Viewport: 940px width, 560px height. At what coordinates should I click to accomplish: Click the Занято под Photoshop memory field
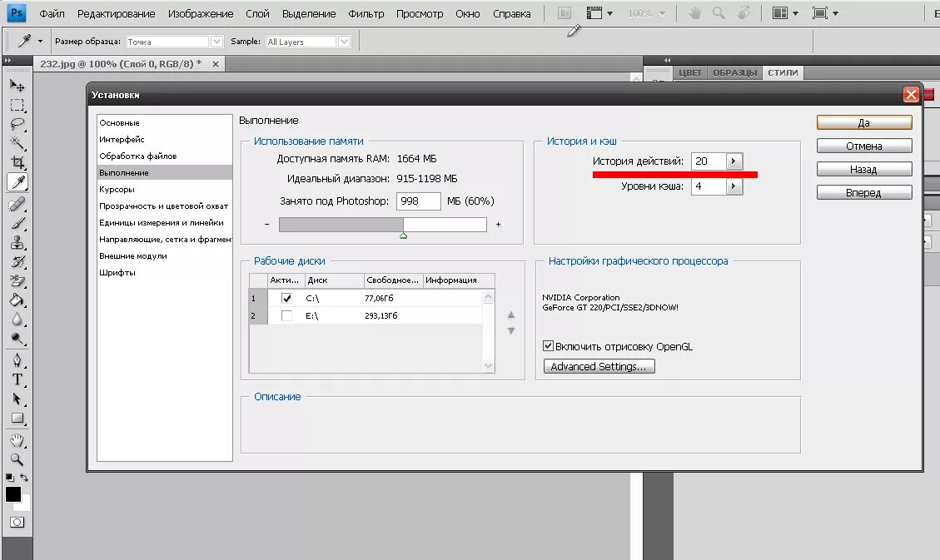419,201
